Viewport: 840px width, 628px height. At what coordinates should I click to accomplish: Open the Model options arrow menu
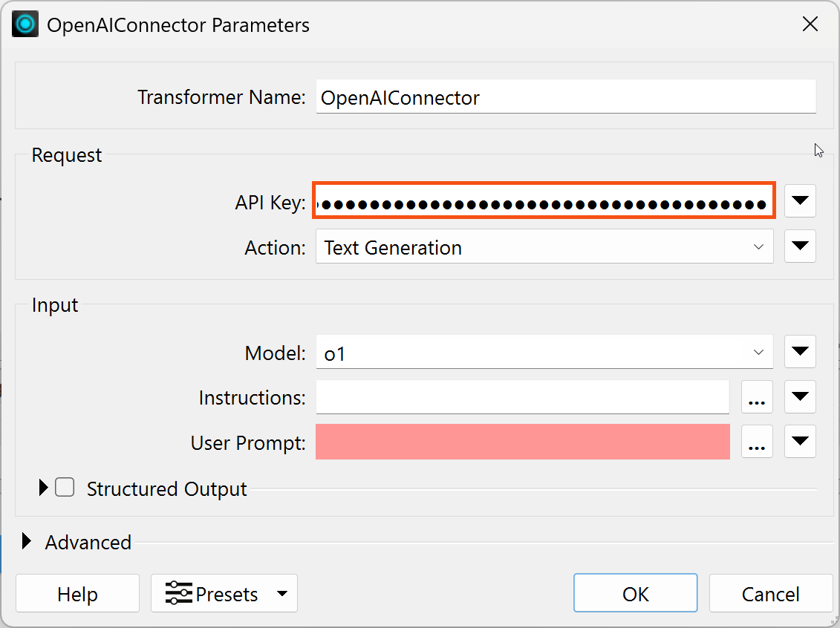coord(800,352)
